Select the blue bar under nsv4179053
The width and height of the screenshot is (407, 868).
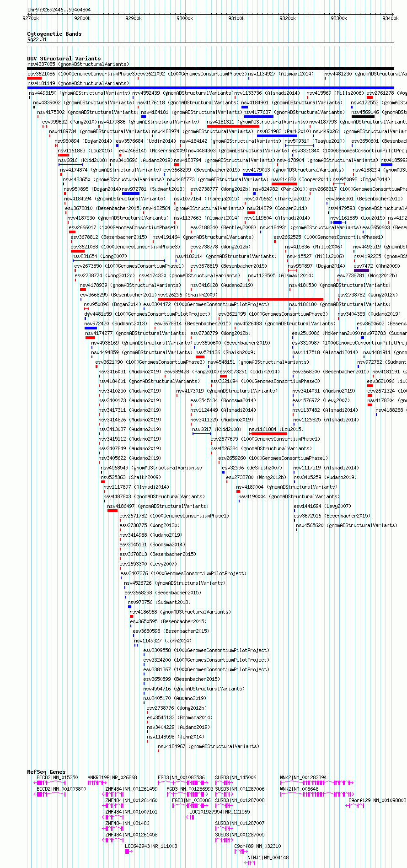(x=252, y=174)
